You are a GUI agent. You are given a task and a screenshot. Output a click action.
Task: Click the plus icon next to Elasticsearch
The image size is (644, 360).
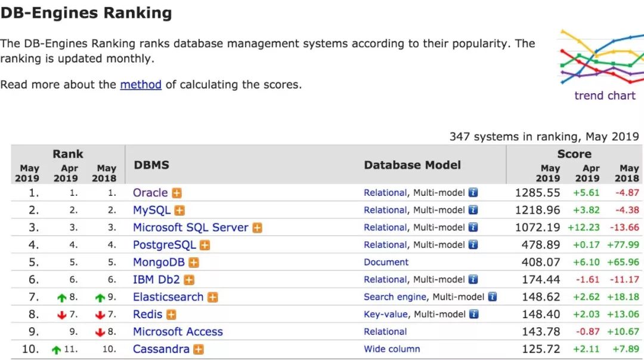pyautogui.click(x=212, y=297)
